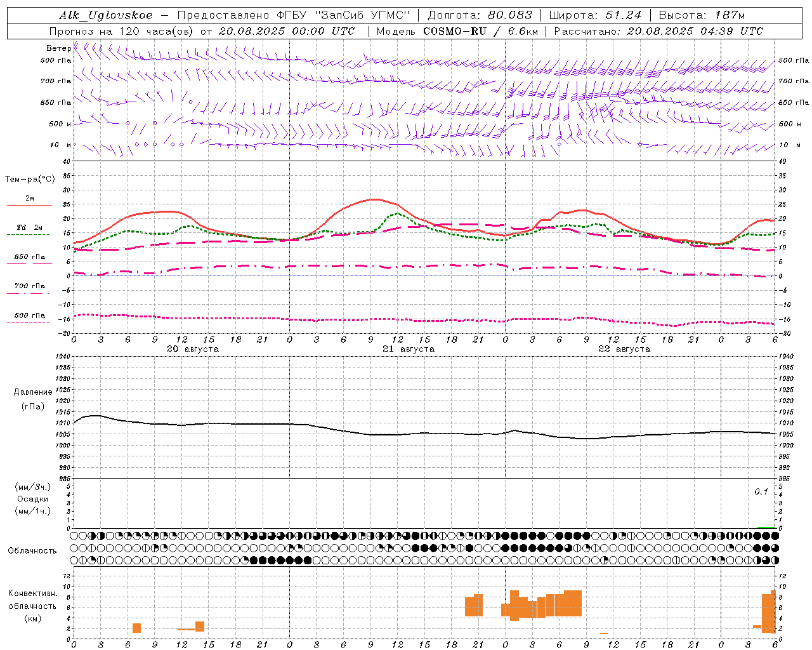812x650 pixels.
Task: Click the Давление pressure panel label
Action: tap(33, 392)
